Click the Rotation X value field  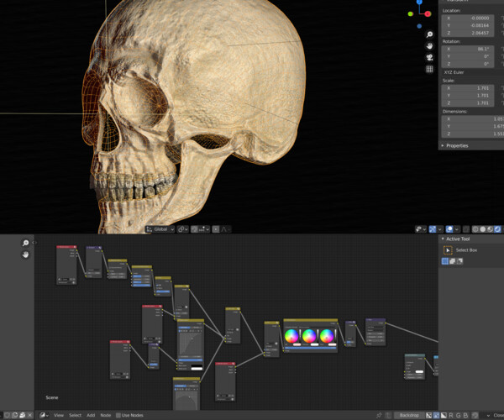coord(468,49)
